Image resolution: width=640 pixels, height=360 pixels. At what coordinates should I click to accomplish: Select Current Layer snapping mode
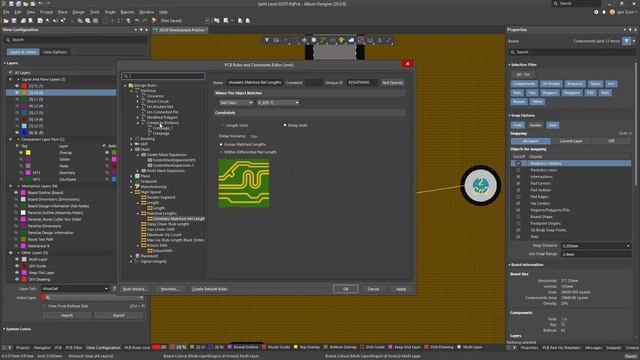571,141
